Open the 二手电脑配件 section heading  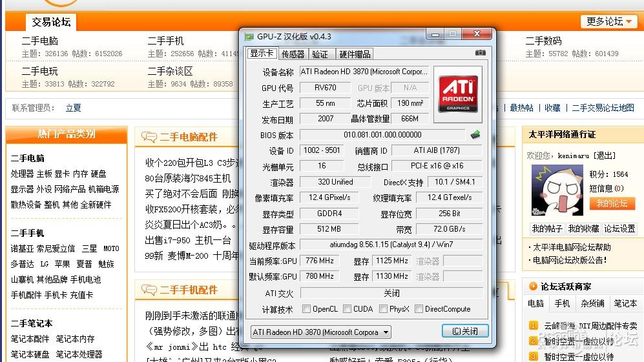(x=189, y=137)
